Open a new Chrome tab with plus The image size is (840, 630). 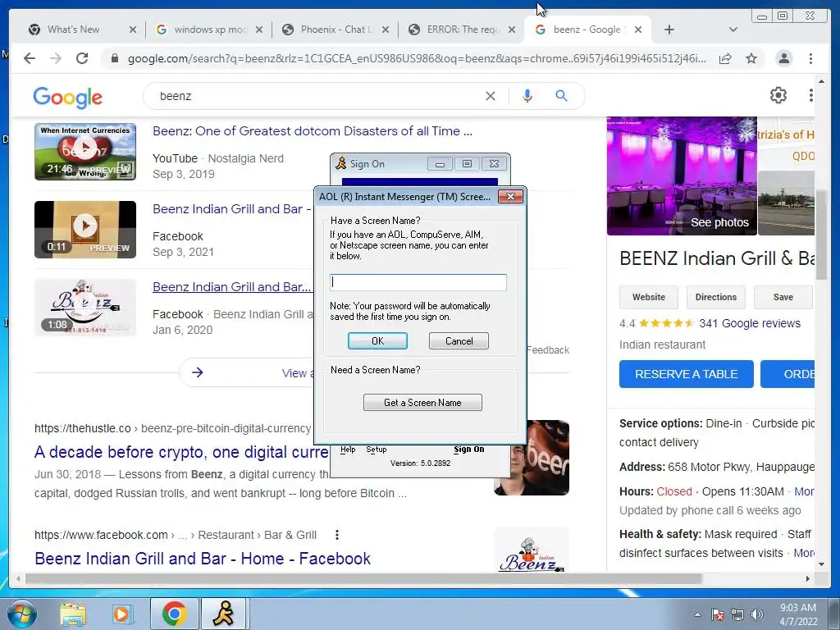pyautogui.click(x=669, y=30)
